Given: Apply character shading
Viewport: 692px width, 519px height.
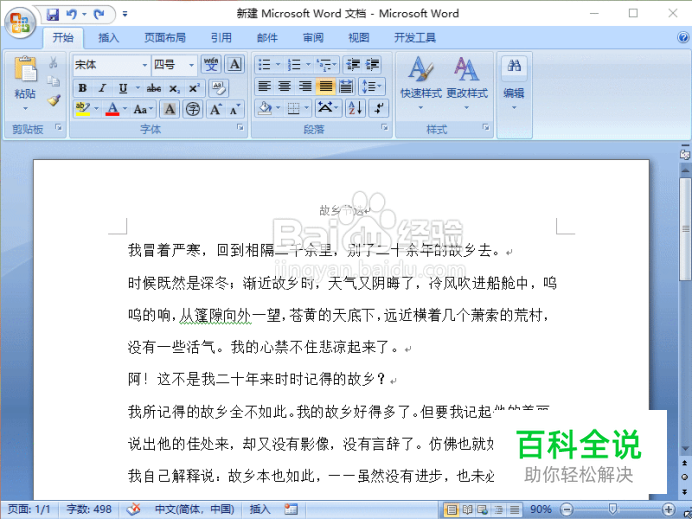Looking at the screenshot, I should 170,109.
